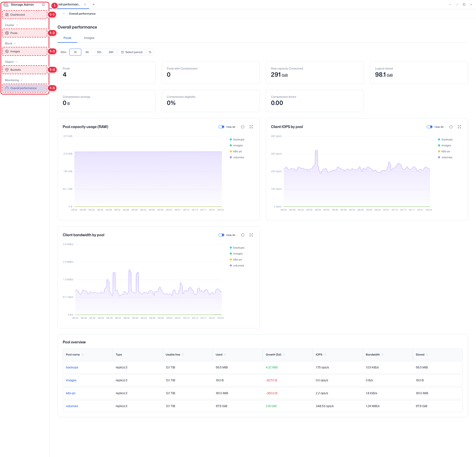Toggle Hide All on Client bandwidth chart
Image resolution: width=476 pixels, height=457 pixels.
(221, 235)
